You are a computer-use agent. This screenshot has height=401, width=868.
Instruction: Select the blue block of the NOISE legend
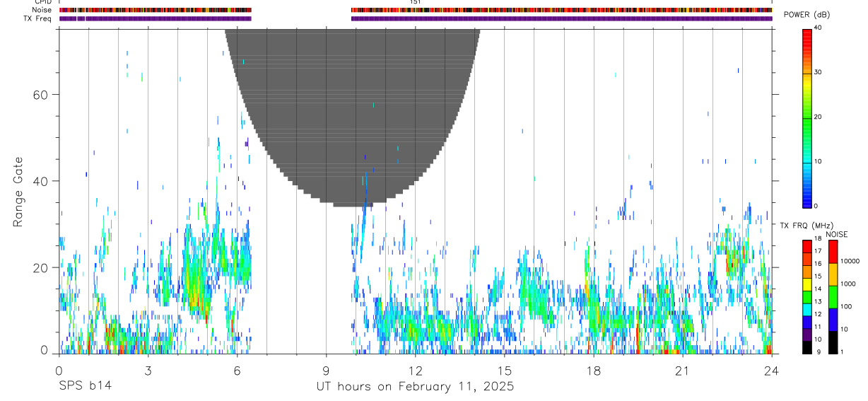point(833,318)
